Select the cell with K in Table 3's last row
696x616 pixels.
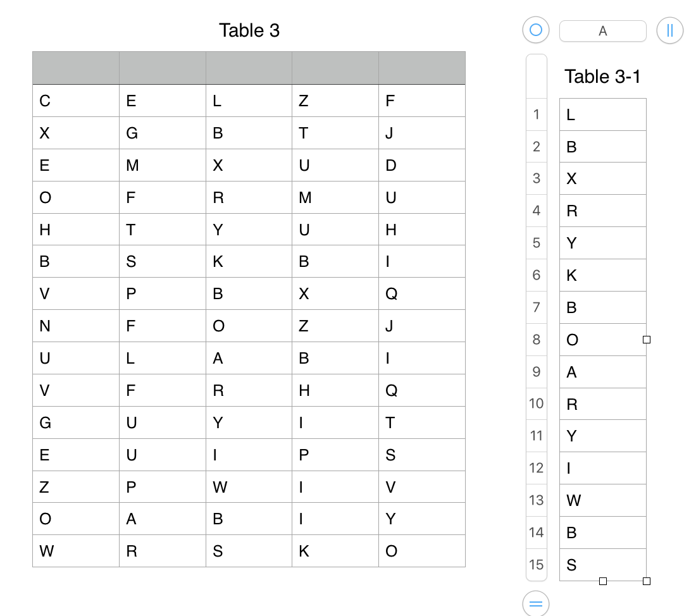335,551
